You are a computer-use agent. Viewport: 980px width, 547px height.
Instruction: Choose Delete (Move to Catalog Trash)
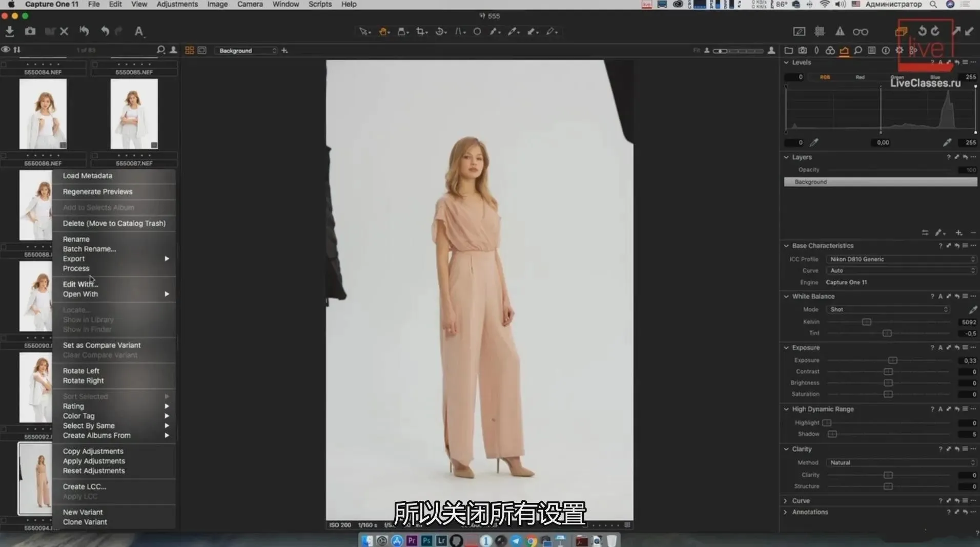pos(114,223)
